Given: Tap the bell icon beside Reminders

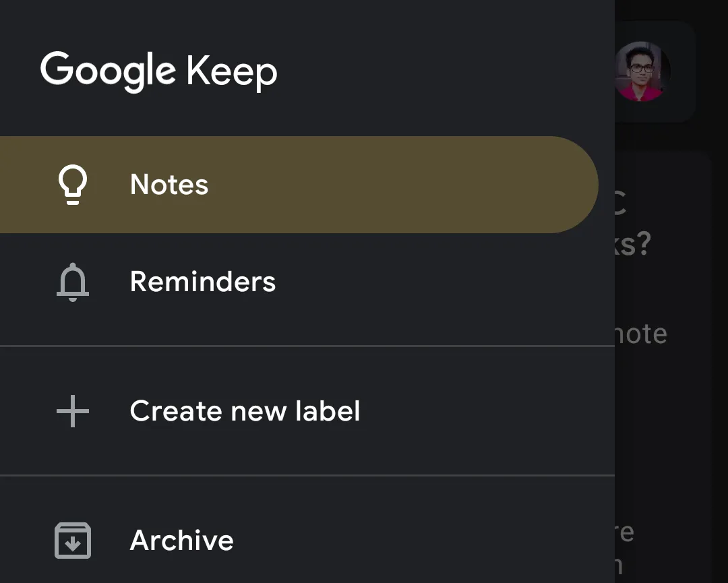Looking at the screenshot, I should 73,282.
